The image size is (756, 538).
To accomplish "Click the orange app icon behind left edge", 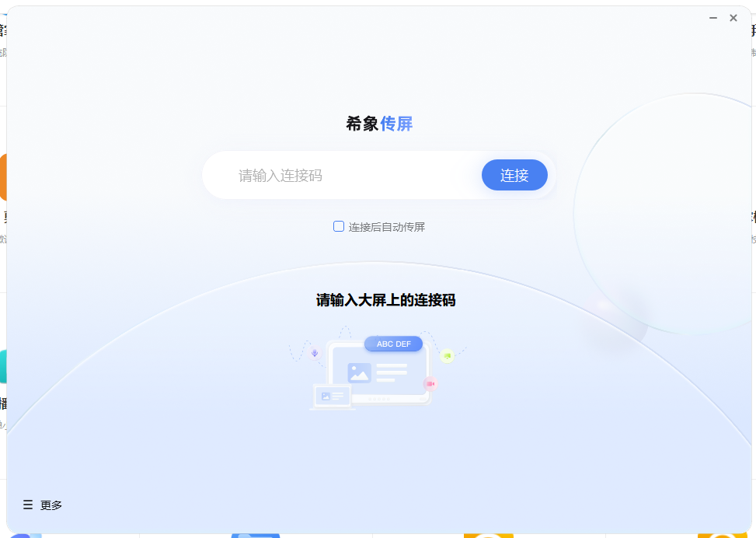I will tap(3, 177).
